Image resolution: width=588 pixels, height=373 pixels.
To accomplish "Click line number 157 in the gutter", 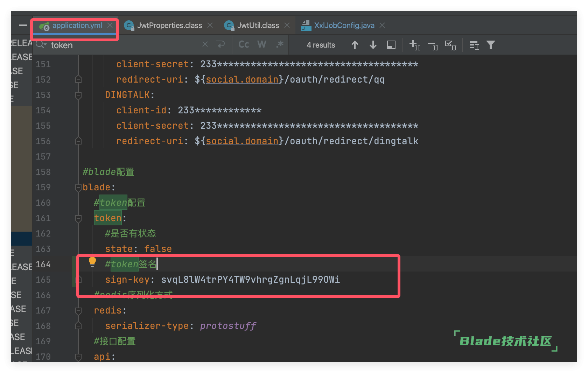I will (43, 156).
